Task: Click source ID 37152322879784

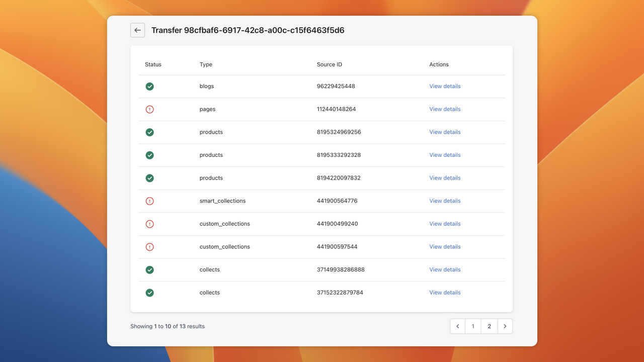Action: [x=340, y=293]
